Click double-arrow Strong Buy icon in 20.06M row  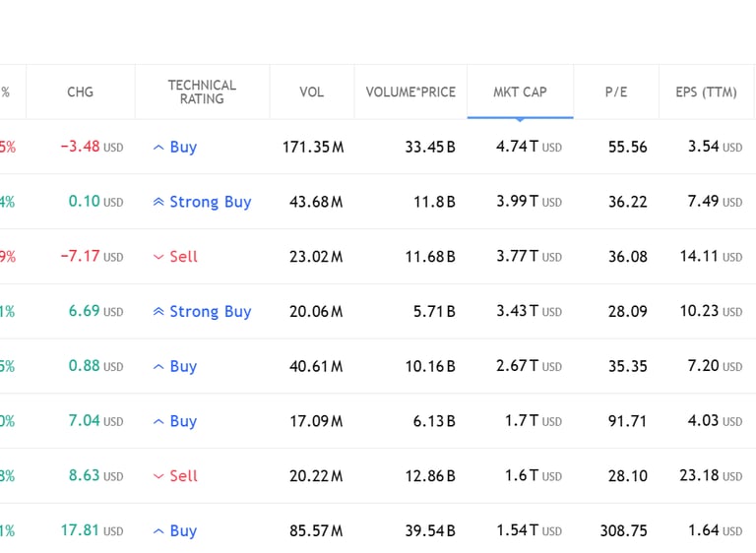coord(158,312)
